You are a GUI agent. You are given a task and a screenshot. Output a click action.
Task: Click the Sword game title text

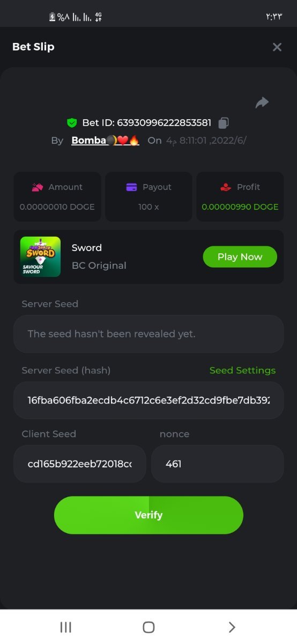point(87,248)
